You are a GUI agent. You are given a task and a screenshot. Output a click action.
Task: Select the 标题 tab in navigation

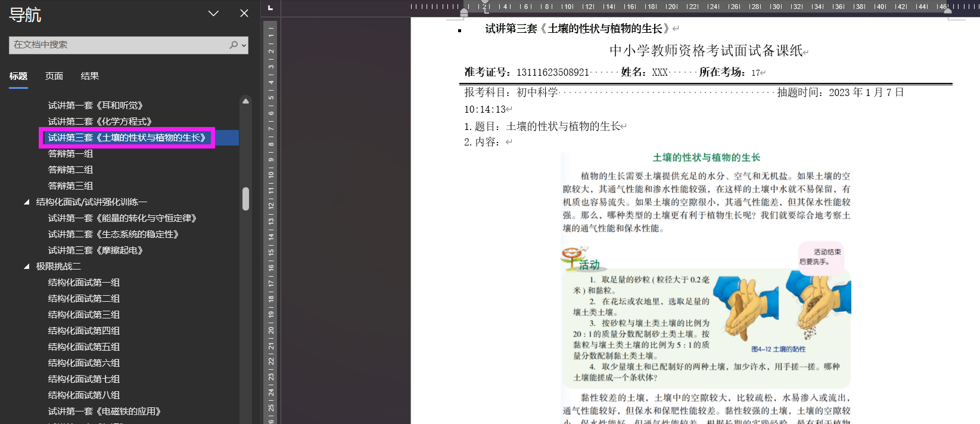click(x=18, y=76)
